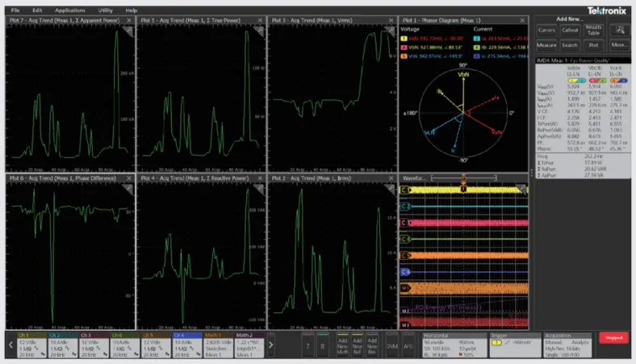The height and width of the screenshot is (364, 636).
Task: Click the Plot 3 Vrms corner settings icon
Action: coord(390,30)
